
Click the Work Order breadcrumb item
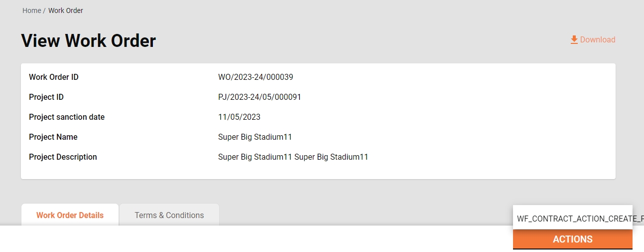pyautogui.click(x=66, y=10)
